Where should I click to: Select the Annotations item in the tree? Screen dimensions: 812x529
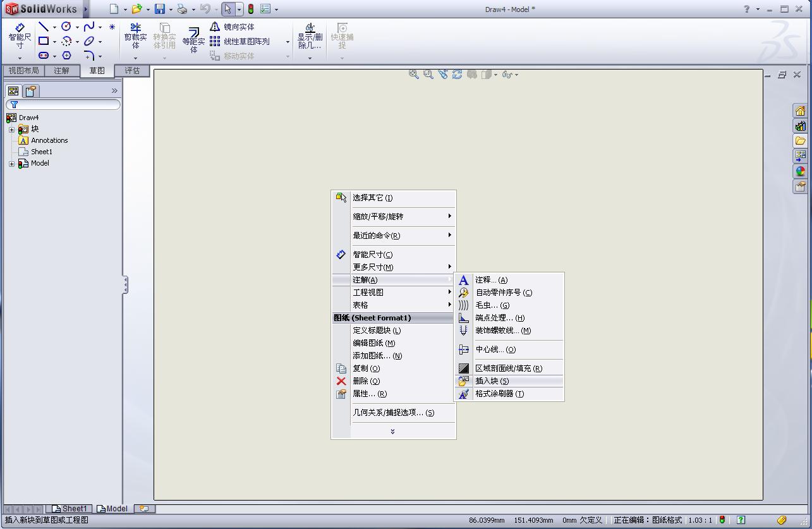point(49,140)
